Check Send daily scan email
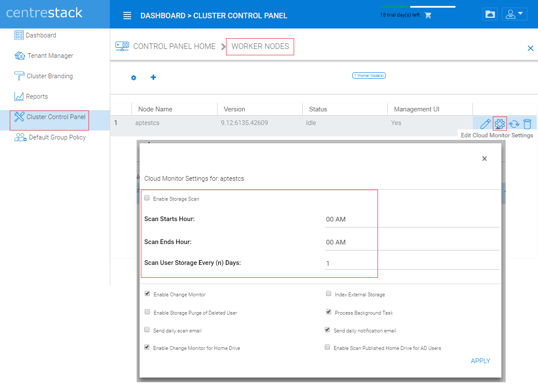538x392 pixels. tap(147, 330)
